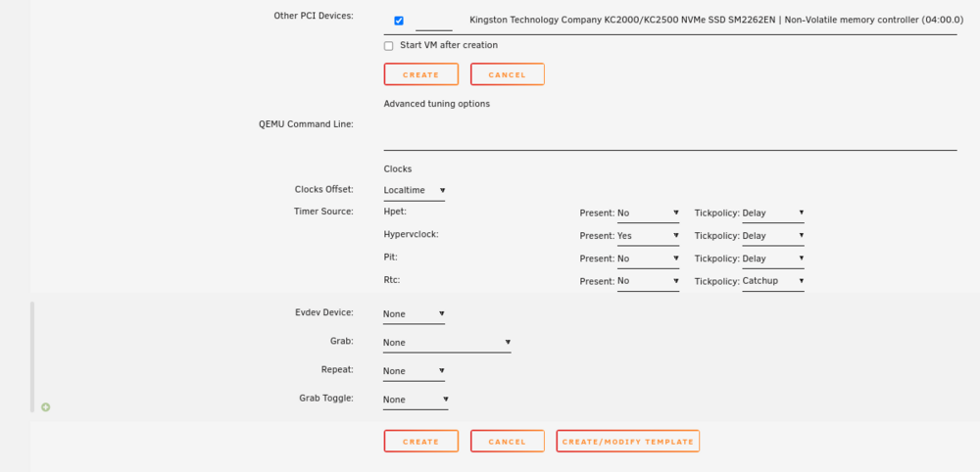The image size is (980, 472).
Task: Open the Clocks Offset Localtime dropdown
Action: (415, 190)
